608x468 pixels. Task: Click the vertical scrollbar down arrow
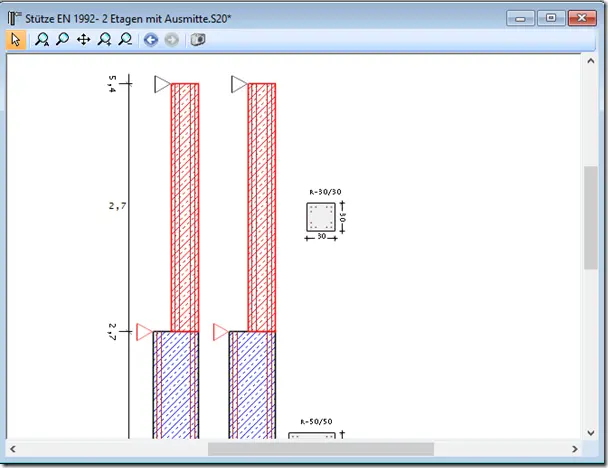591,432
